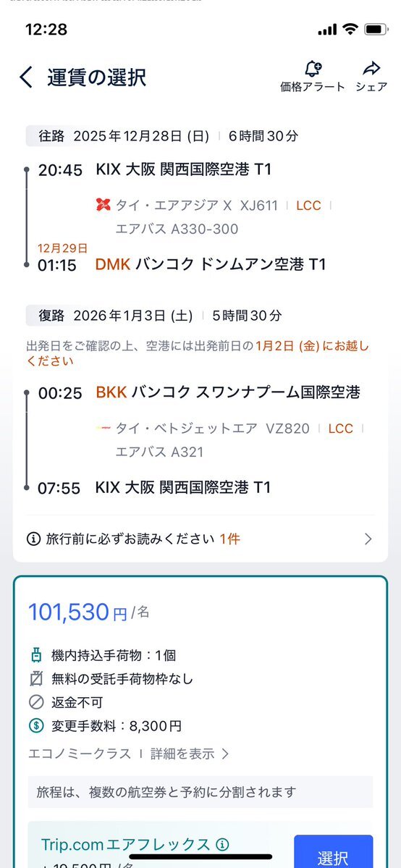This screenshot has height=868, width=401.
Task: Tap the Thai AirAsia X airline logo
Action: coord(103,206)
